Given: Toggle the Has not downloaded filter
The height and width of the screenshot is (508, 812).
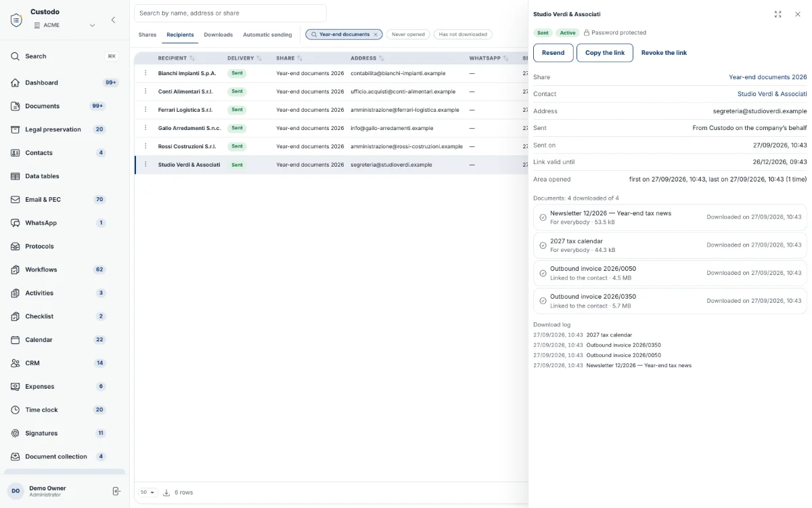Looking at the screenshot, I should (x=464, y=35).
